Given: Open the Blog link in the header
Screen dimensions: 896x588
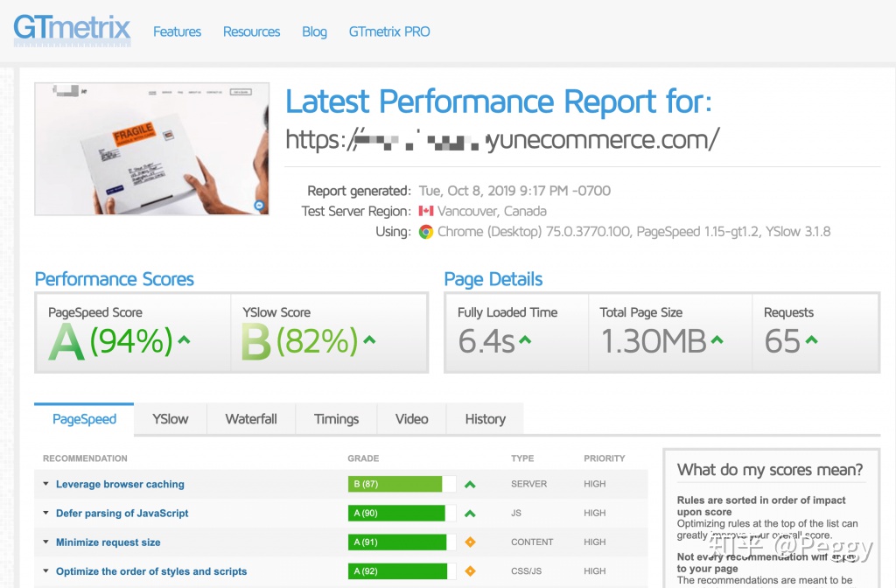Looking at the screenshot, I should point(314,31).
